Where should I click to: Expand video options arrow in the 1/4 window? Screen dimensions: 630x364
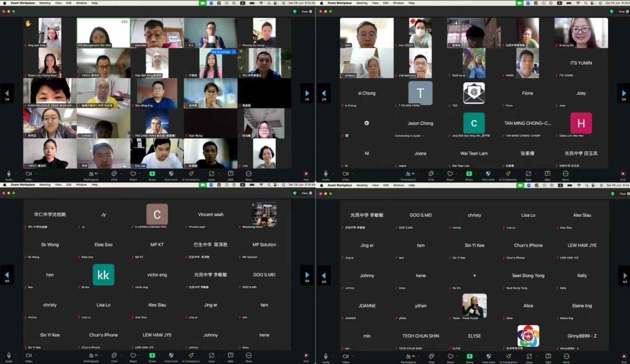pos(36,173)
